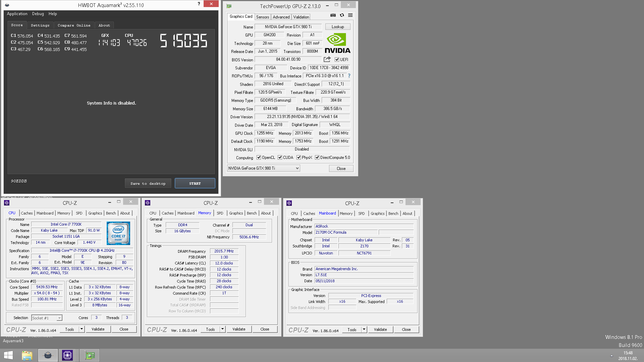Click Tools button in CPU-Z Memory window
The height and width of the screenshot is (362, 644).
210,329
